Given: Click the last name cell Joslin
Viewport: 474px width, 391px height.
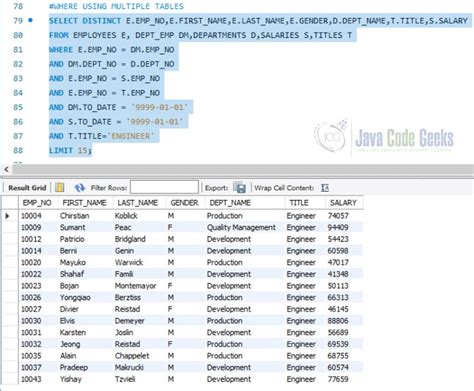Looking at the screenshot, I should [x=124, y=332].
